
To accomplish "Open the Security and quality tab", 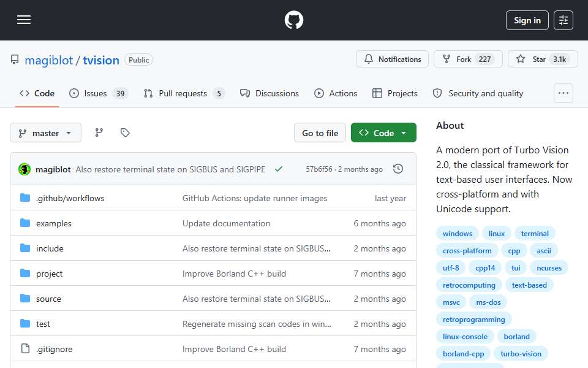I will pyautogui.click(x=478, y=93).
